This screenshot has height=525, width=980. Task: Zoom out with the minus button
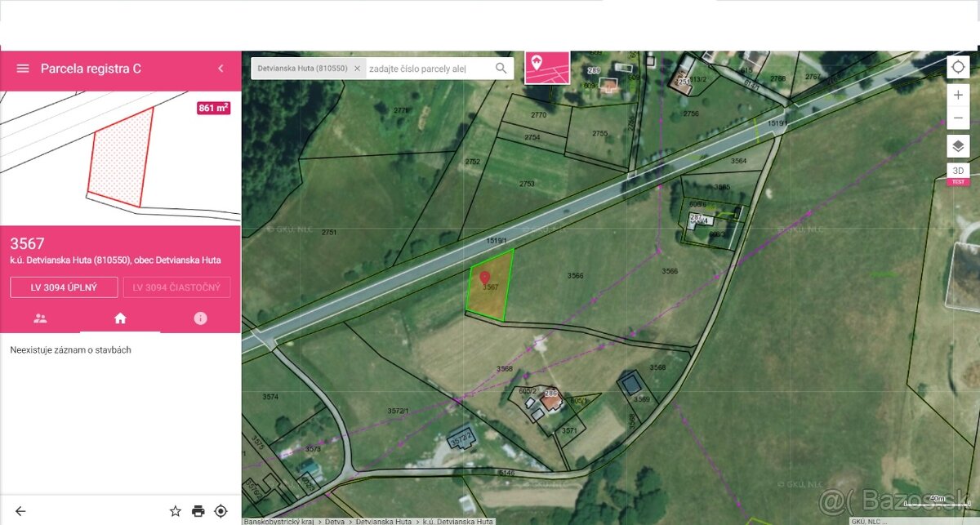[958, 118]
